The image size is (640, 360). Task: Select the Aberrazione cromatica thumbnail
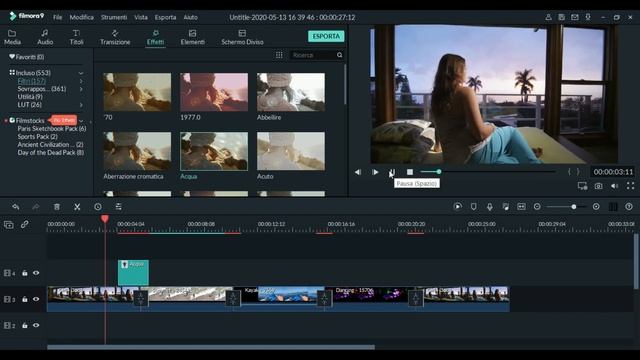[x=137, y=151]
